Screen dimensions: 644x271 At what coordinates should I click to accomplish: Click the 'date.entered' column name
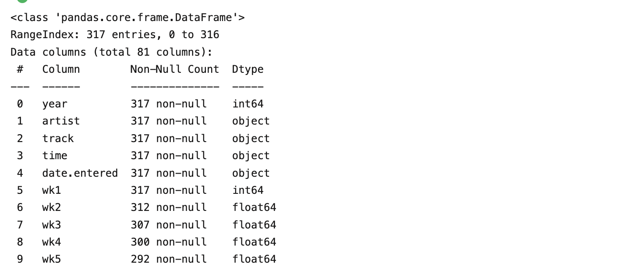point(80,173)
